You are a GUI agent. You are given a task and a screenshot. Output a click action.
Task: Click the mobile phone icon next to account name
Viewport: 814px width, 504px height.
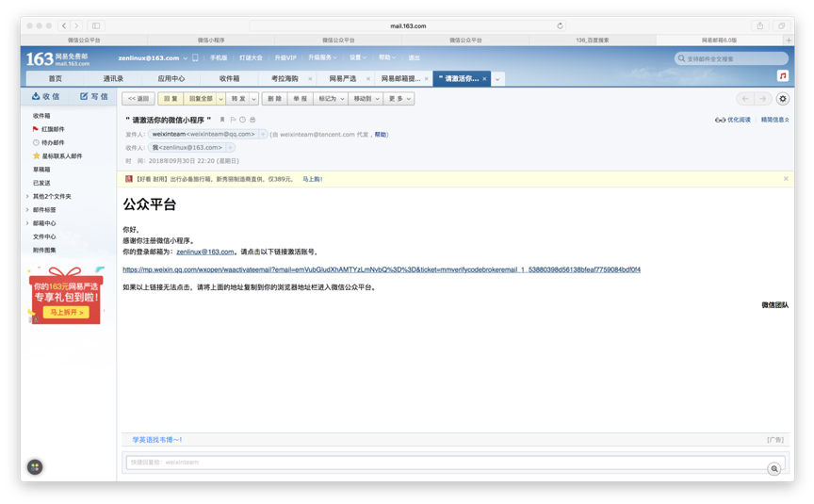[195, 57]
